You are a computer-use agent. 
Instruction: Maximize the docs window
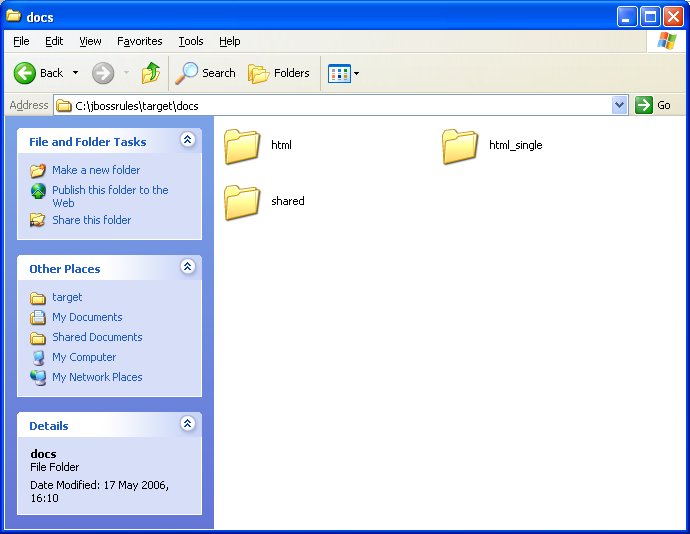click(x=650, y=17)
